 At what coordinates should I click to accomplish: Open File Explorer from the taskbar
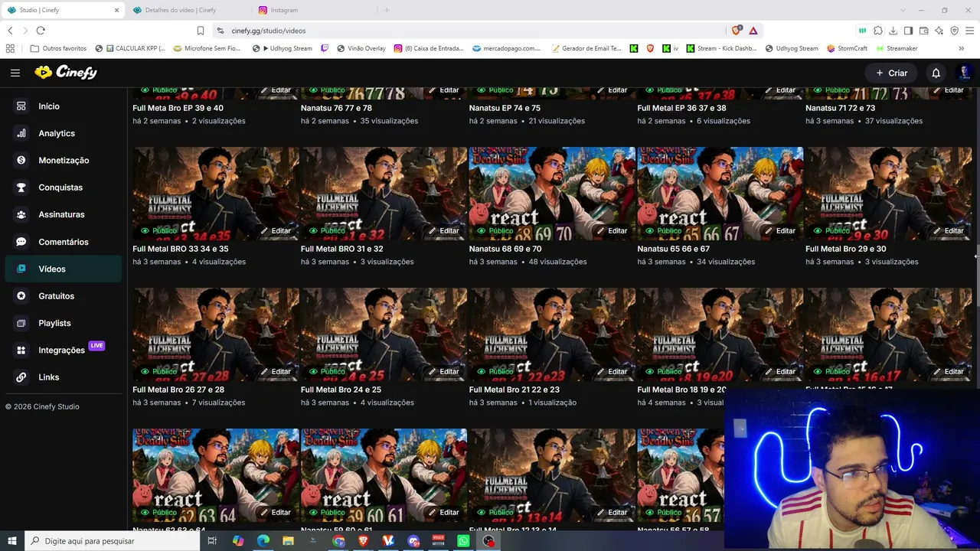288,541
